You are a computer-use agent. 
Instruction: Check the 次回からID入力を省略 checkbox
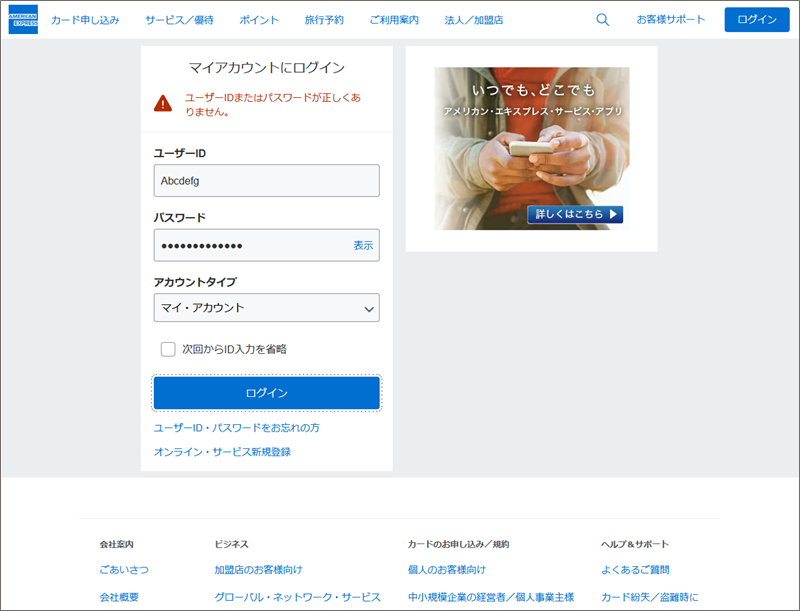(x=168, y=349)
